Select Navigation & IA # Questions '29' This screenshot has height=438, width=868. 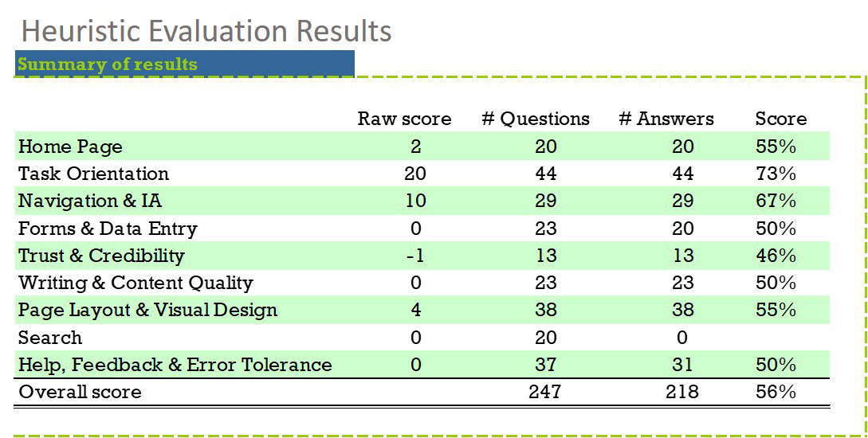click(545, 201)
